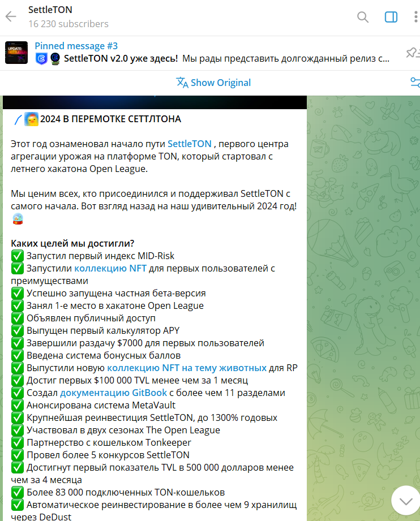Click the pinned text "SettleTON v2.0 уже здесь!"
The width and height of the screenshot is (420, 521).
point(121,58)
